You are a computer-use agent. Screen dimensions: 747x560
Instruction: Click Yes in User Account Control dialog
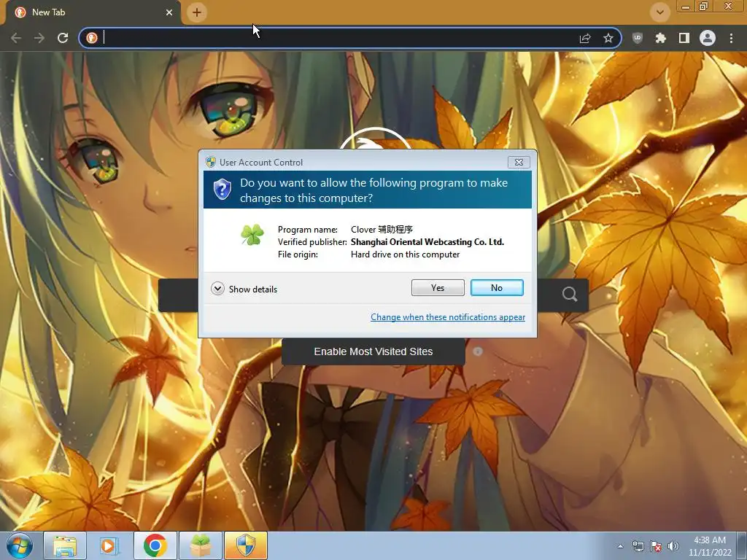click(438, 287)
